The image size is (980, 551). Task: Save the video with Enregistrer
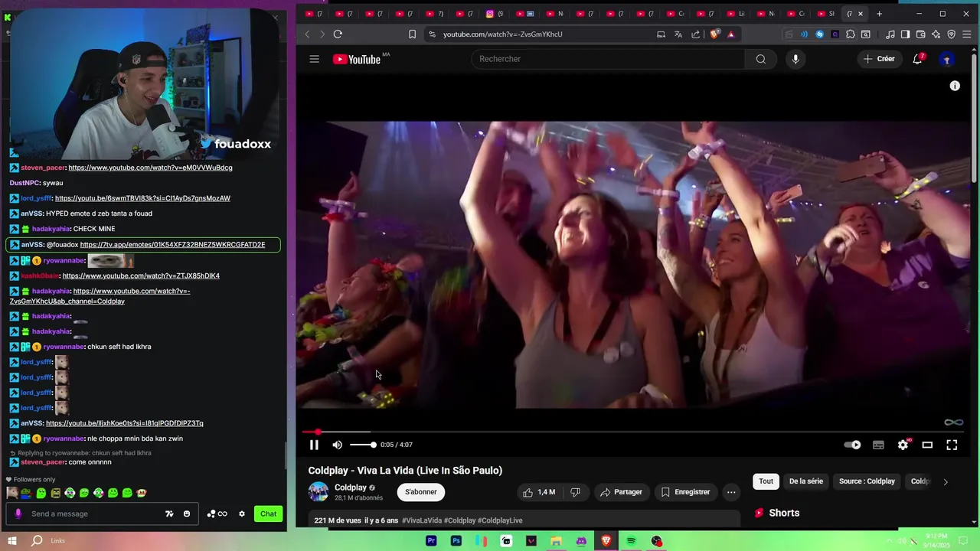[685, 492]
